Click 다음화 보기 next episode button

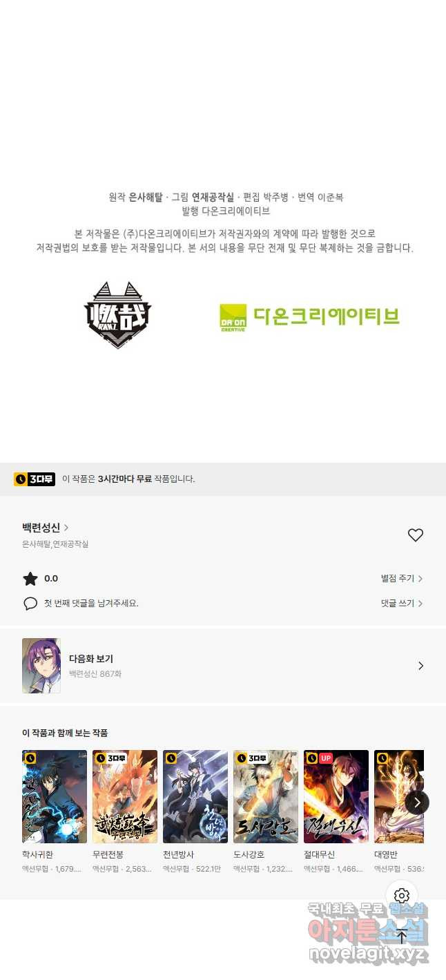point(223,666)
